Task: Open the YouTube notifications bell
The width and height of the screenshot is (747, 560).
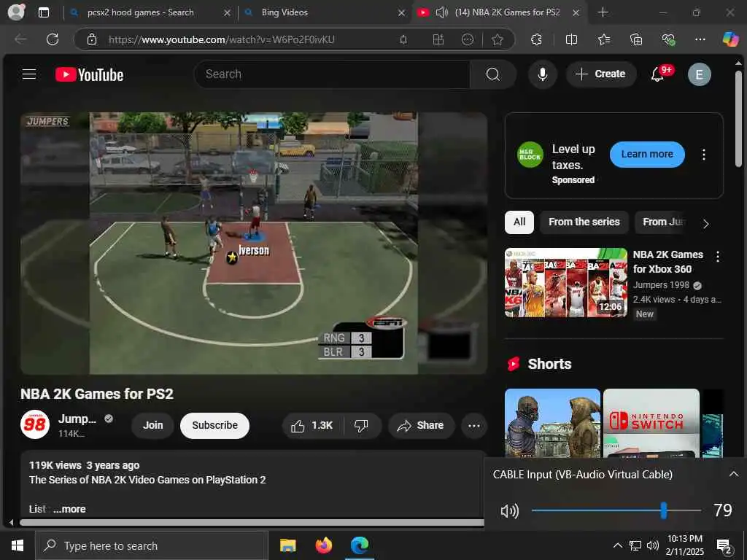Action: pyautogui.click(x=657, y=74)
